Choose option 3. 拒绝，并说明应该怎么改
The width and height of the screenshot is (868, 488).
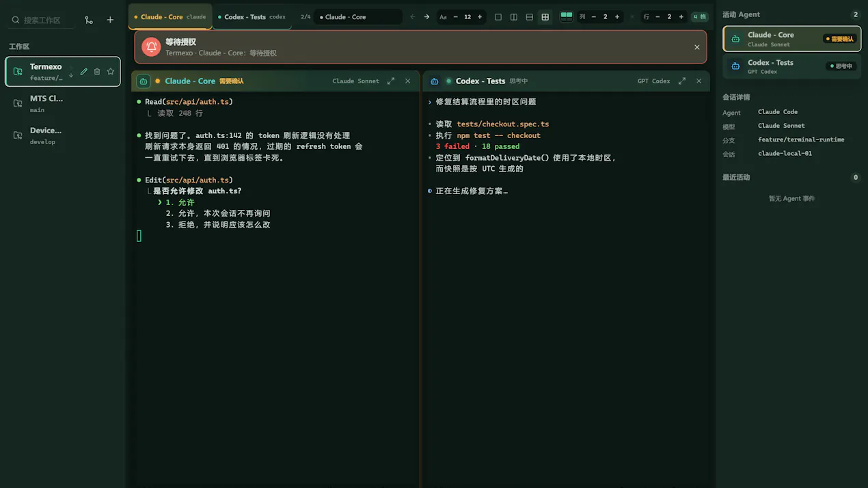[x=218, y=224]
